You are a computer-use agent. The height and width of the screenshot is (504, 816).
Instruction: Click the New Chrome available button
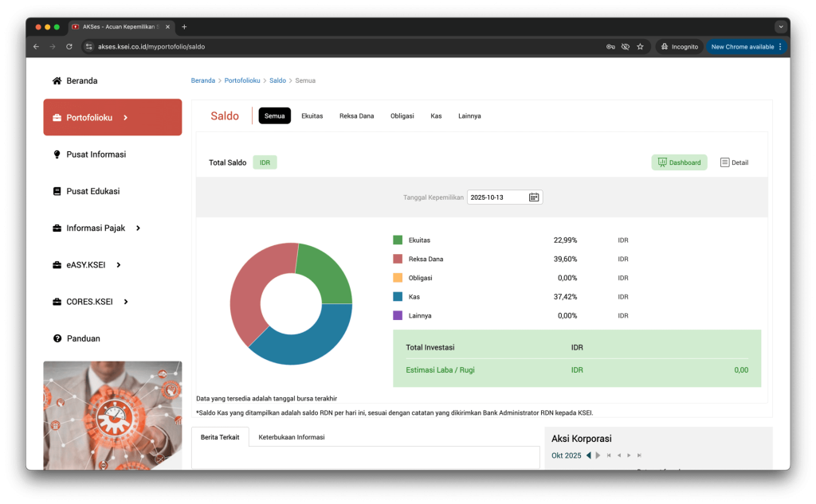click(x=745, y=47)
